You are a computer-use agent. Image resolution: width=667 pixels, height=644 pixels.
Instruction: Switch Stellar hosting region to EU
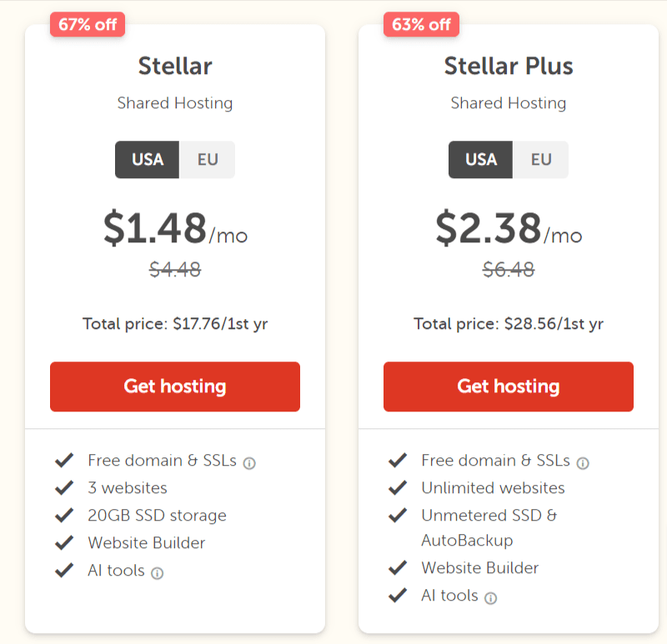click(207, 160)
